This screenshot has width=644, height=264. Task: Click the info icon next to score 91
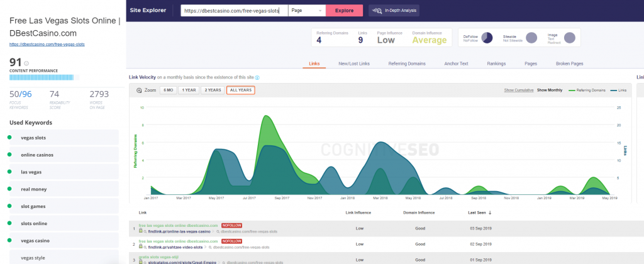coord(26,63)
